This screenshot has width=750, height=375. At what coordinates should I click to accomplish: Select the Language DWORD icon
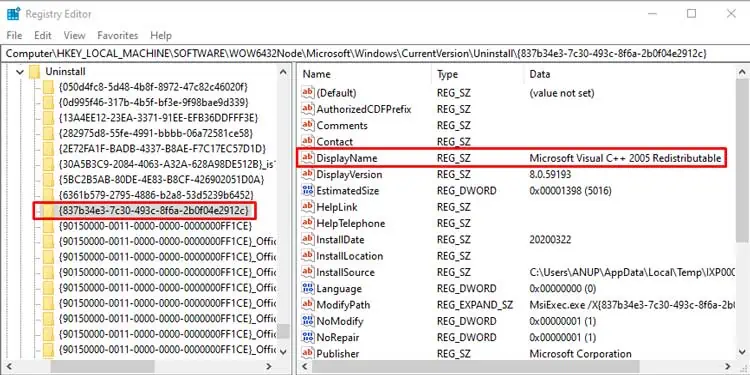(x=308, y=288)
